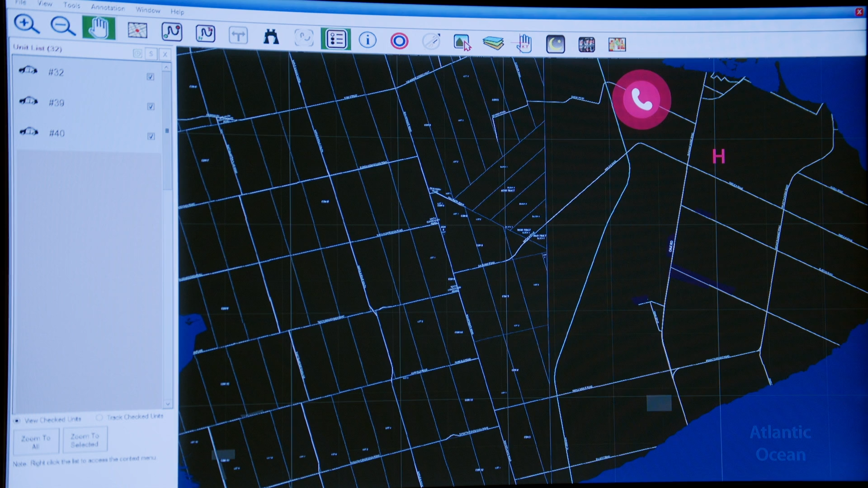The height and width of the screenshot is (488, 868).
Task: Uncheck the unit #32 checkbox
Action: [151, 77]
